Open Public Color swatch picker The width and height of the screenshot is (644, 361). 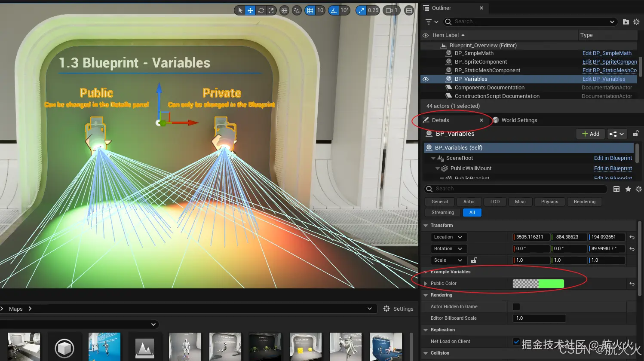[538, 284]
